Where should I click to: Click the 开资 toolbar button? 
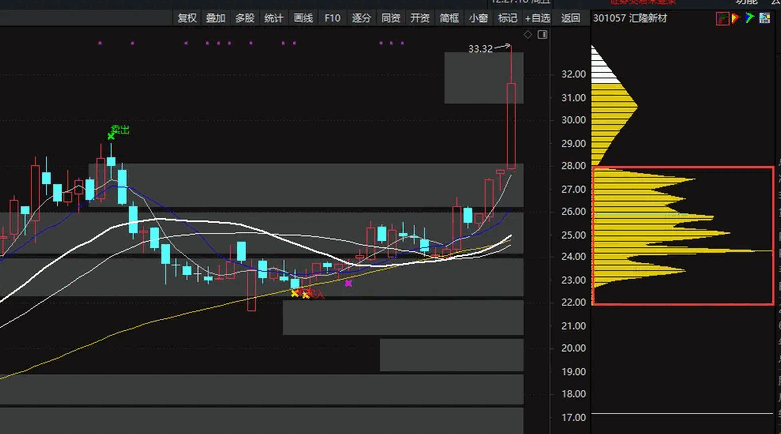click(420, 18)
